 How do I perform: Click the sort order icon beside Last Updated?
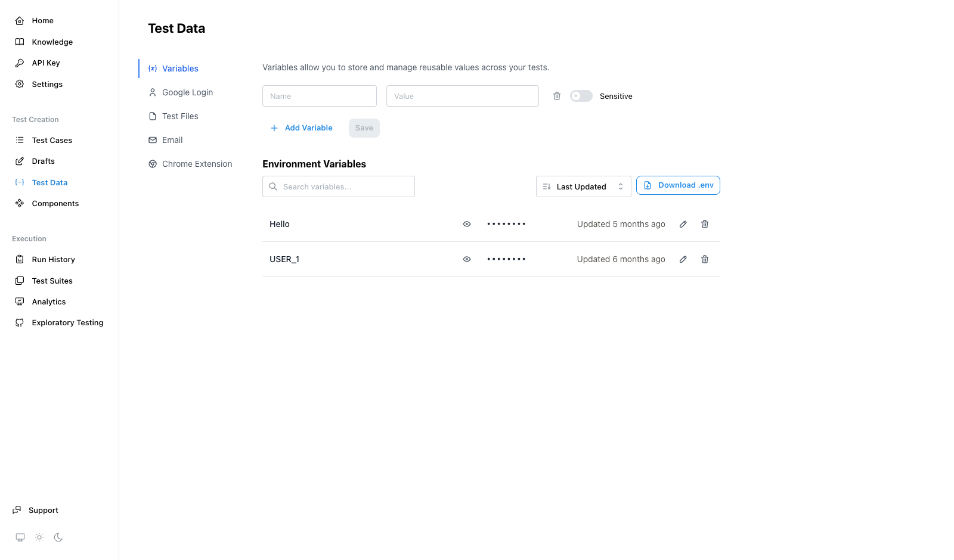click(x=547, y=186)
